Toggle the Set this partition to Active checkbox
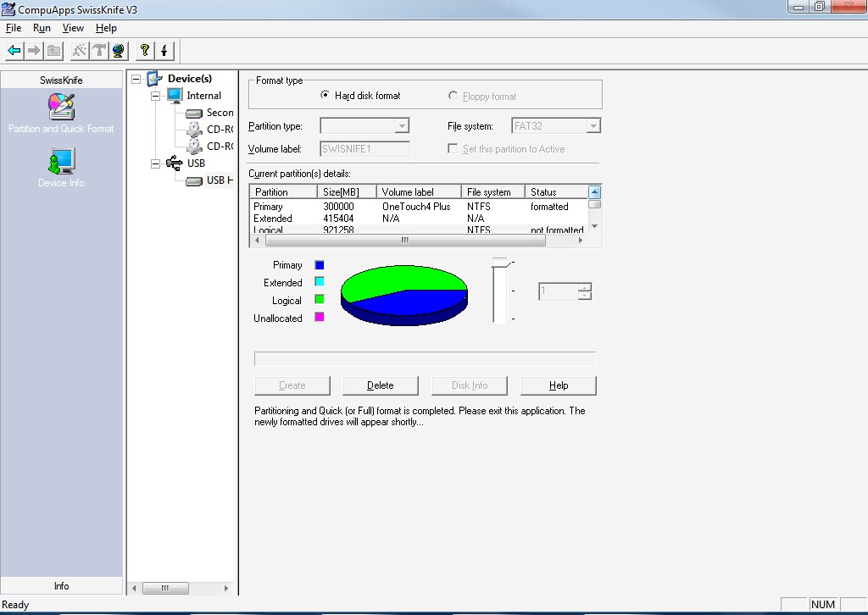 pyautogui.click(x=453, y=149)
